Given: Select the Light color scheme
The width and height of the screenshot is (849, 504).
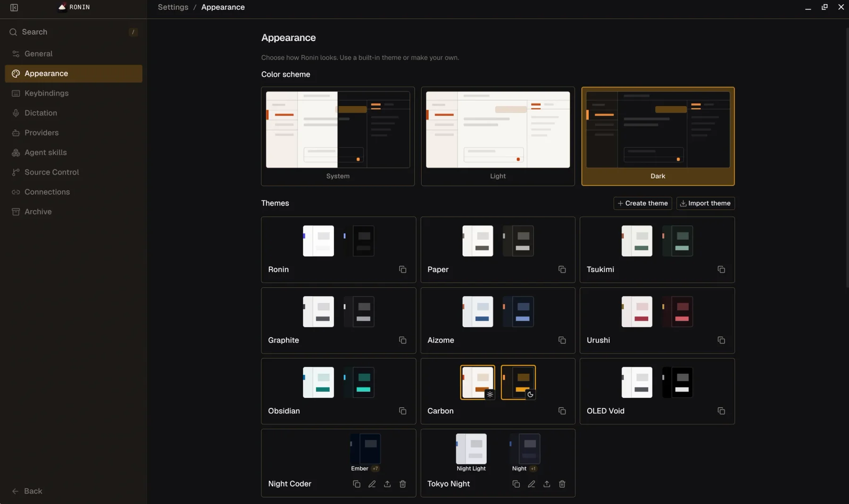Looking at the screenshot, I should pos(498,136).
